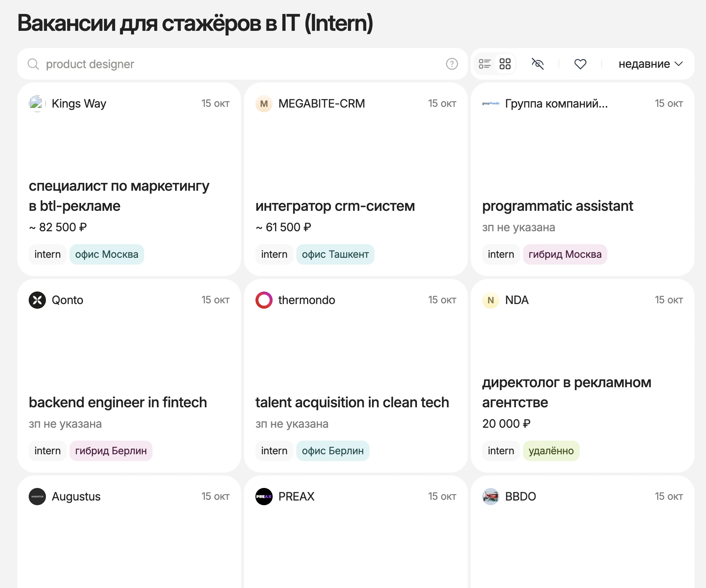The height and width of the screenshot is (588, 706).
Task: Click intern tag on MEGABITE-CRM card
Action: 274,255
